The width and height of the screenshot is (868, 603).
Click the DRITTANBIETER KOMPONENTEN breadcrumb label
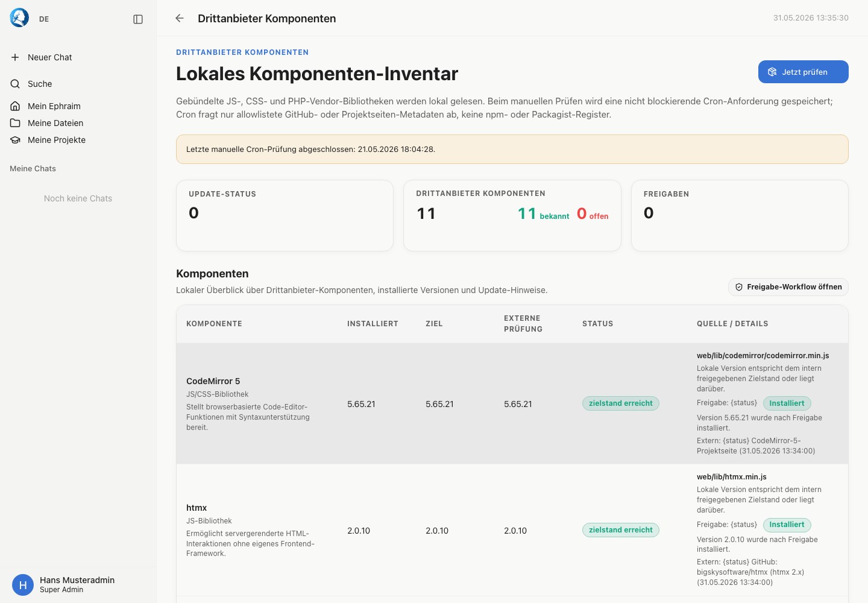(242, 52)
